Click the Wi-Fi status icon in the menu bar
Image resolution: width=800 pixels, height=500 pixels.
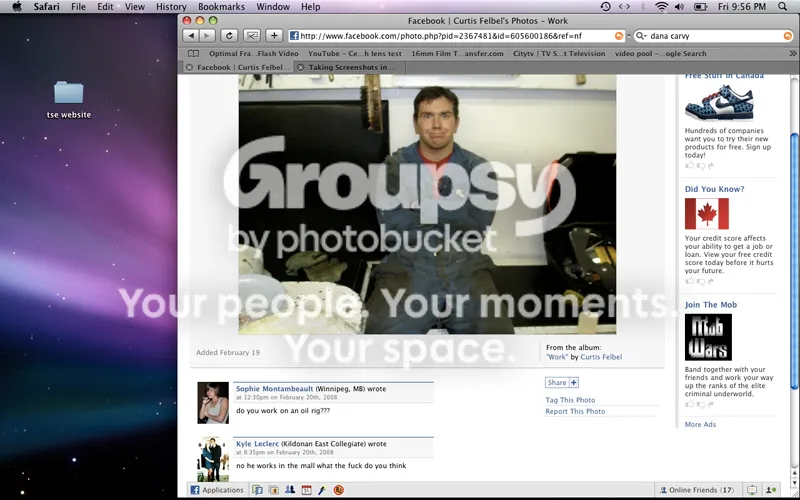click(x=662, y=7)
